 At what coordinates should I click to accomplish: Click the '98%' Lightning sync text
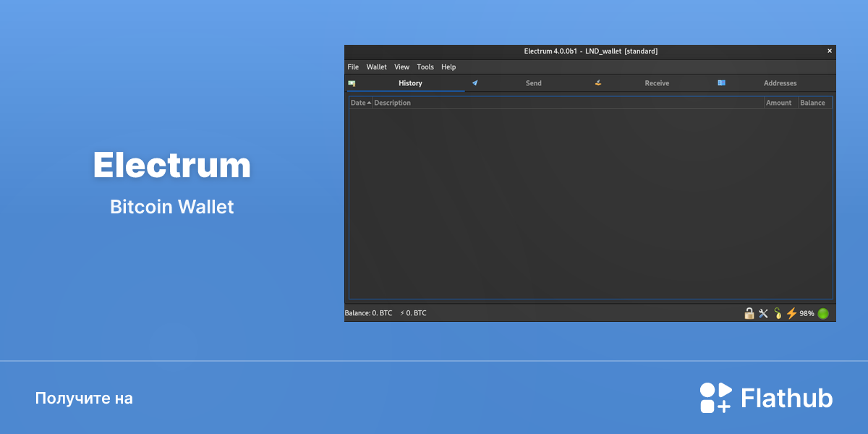[x=807, y=313]
